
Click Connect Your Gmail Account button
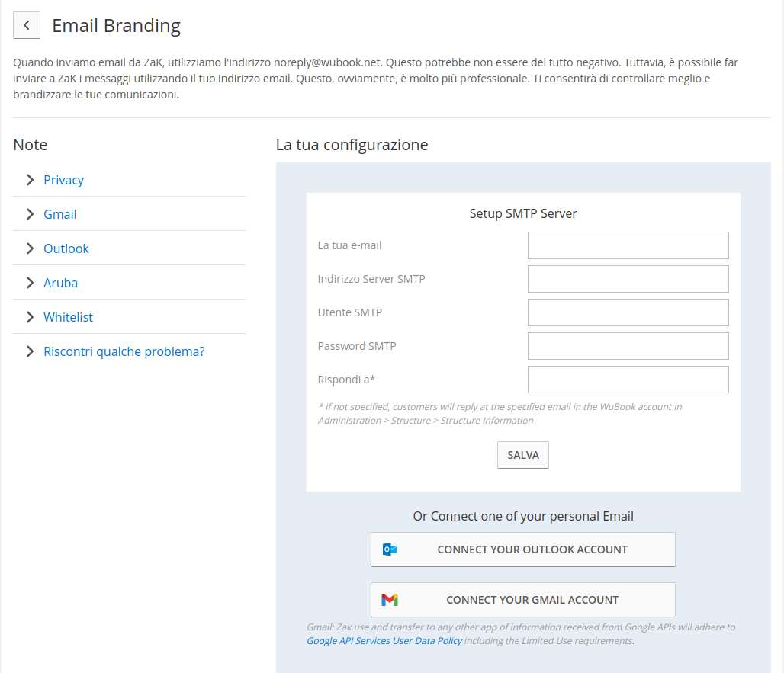[x=523, y=600]
